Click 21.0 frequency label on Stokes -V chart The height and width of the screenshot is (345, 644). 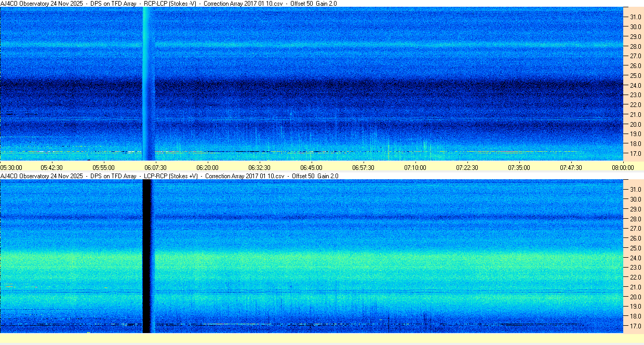click(635, 115)
